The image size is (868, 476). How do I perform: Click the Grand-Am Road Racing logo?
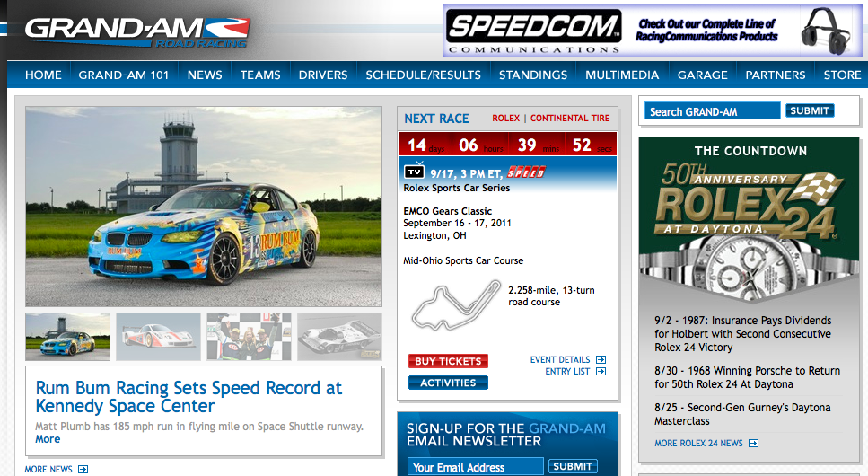(x=133, y=30)
